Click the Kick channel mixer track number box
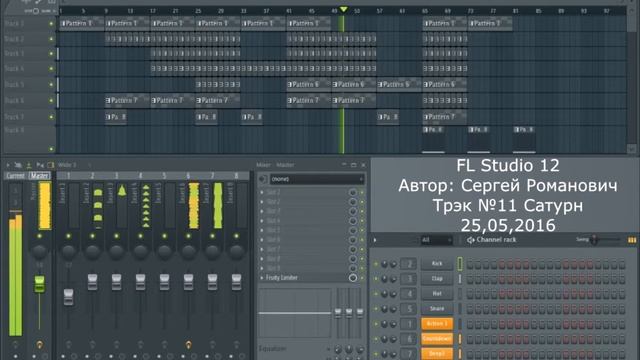 tap(409, 264)
